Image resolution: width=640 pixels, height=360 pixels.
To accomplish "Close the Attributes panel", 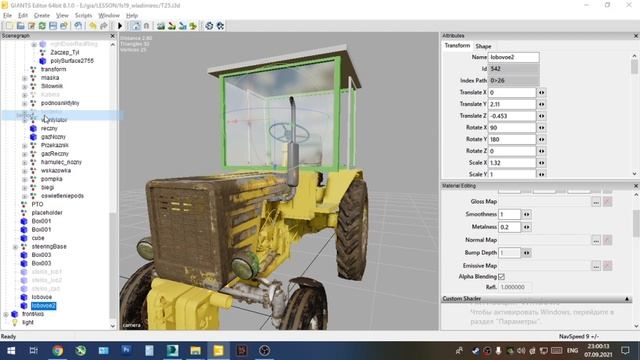I will point(636,36).
